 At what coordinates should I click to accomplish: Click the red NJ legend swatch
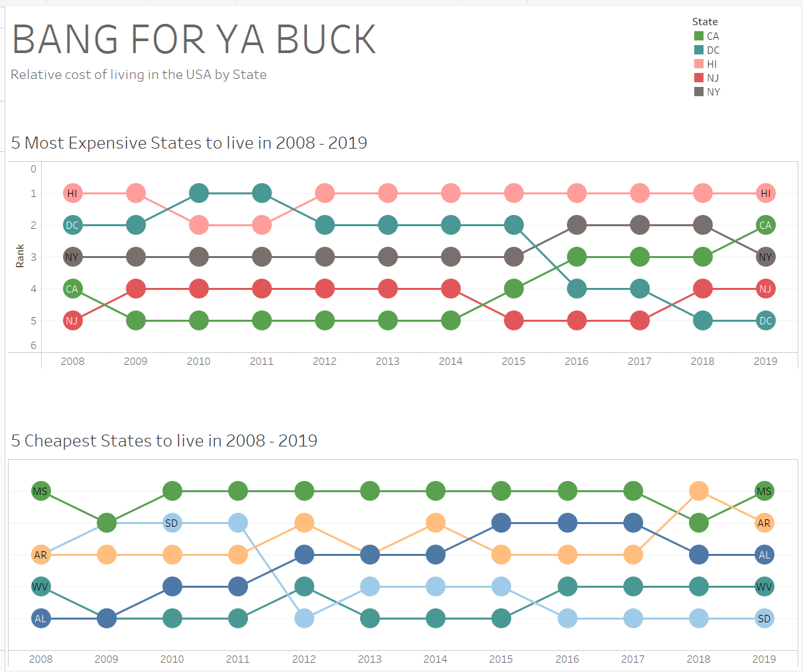pyautogui.click(x=699, y=78)
